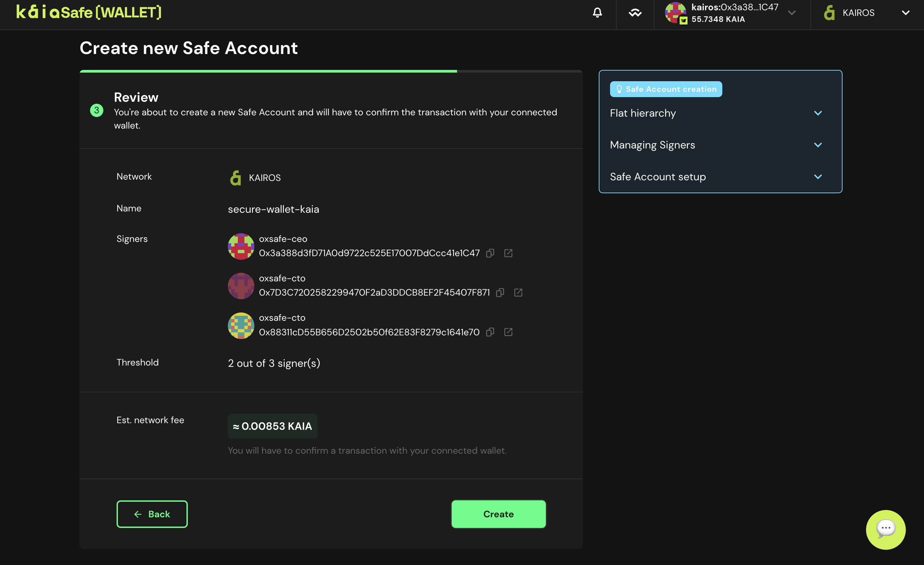Screen dimensions: 924x565
Task: Open the WalletConnect icon
Action: (635, 13)
